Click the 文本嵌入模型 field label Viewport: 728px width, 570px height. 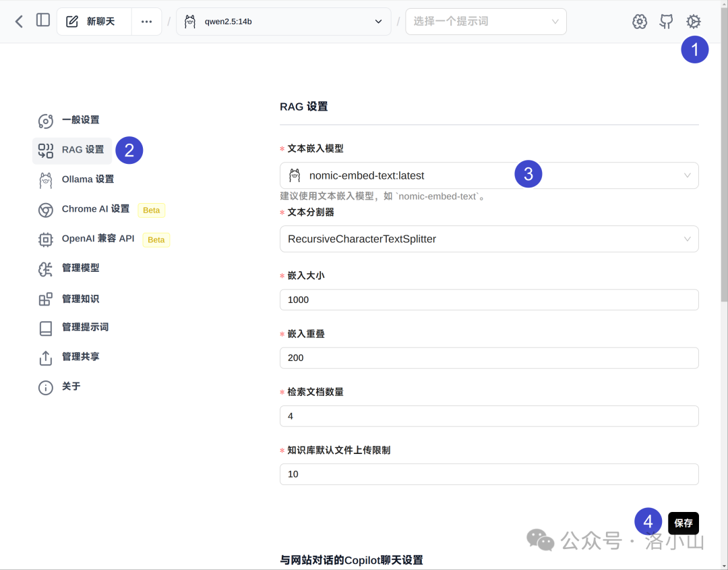pos(315,148)
